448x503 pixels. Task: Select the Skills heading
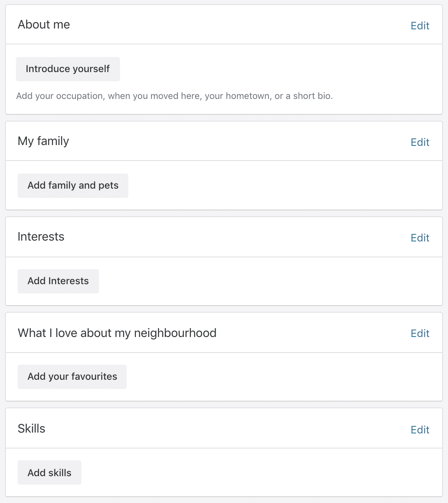click(31, 428)
